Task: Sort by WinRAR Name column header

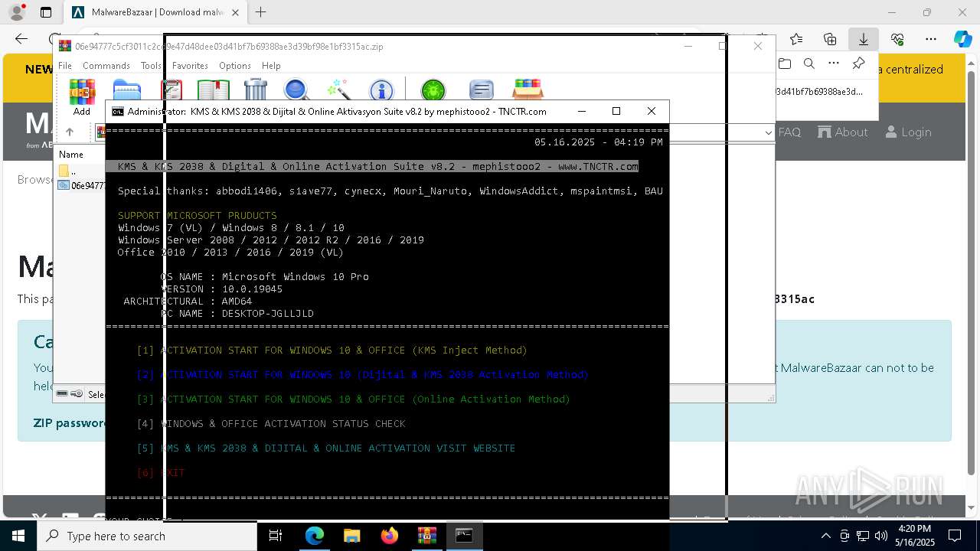Action: (71, 155)
